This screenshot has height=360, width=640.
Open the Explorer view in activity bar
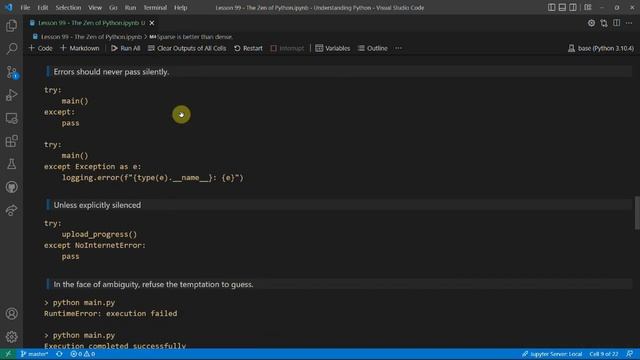point(11,26)
